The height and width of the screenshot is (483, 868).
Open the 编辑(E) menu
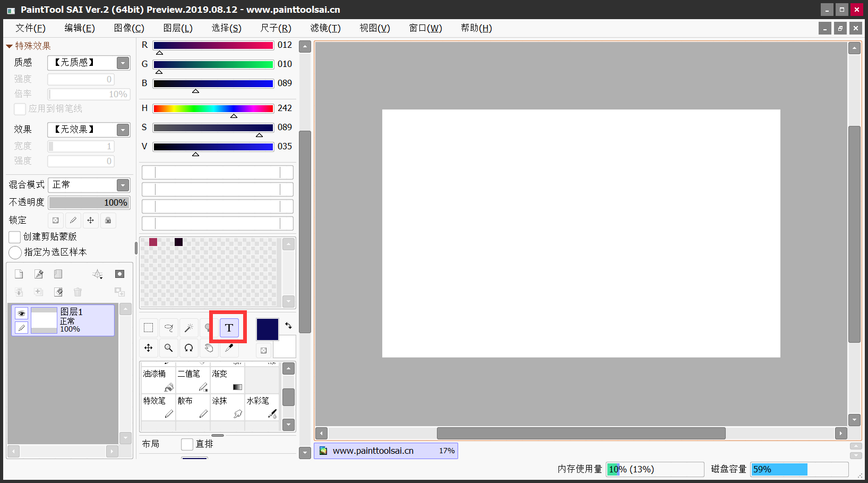click(x=80, y=28)
